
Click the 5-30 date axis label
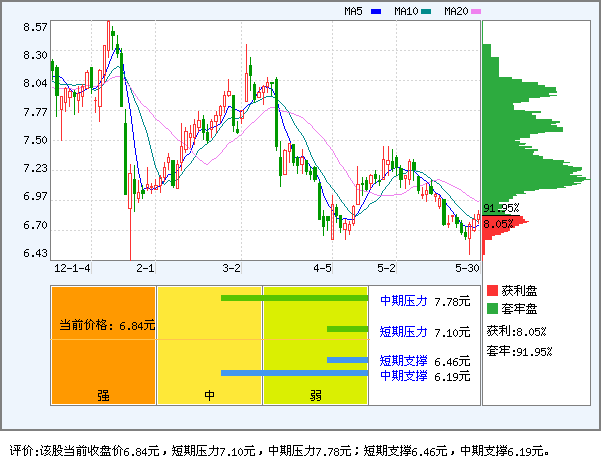pyautogui.click(x=467, y=268)
